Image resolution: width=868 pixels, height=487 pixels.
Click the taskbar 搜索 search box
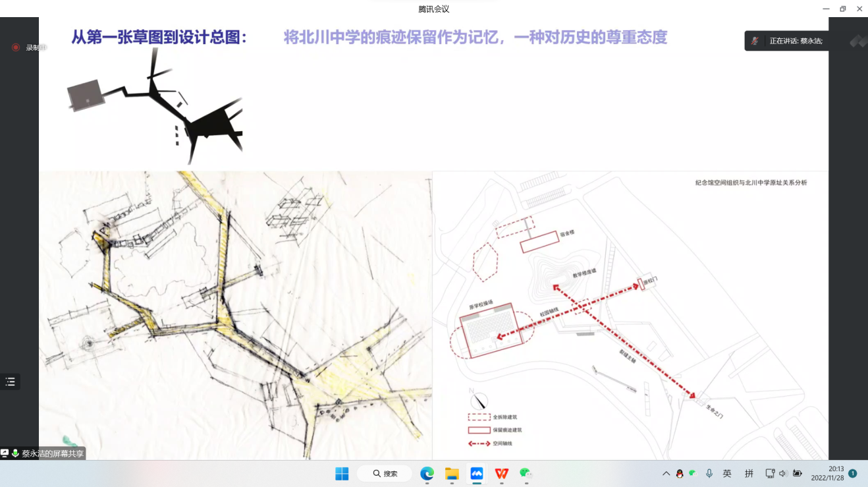click(x=385, y=473)
